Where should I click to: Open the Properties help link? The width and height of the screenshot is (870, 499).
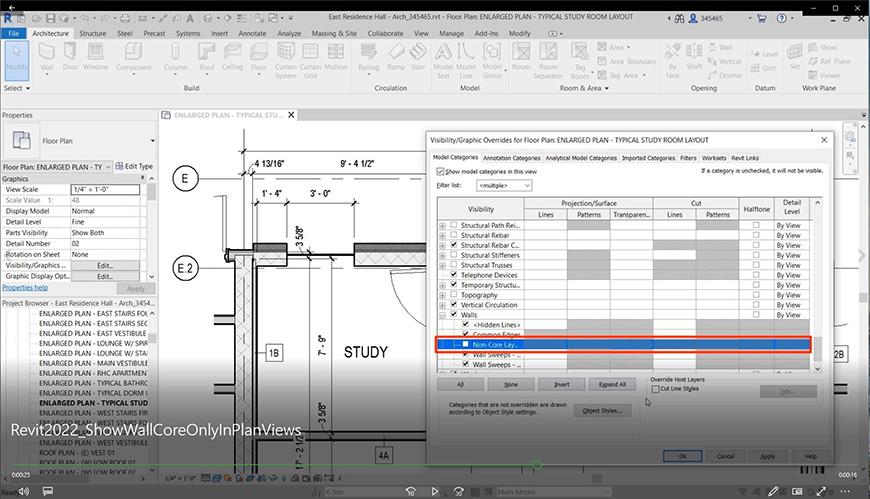[25, 288]
